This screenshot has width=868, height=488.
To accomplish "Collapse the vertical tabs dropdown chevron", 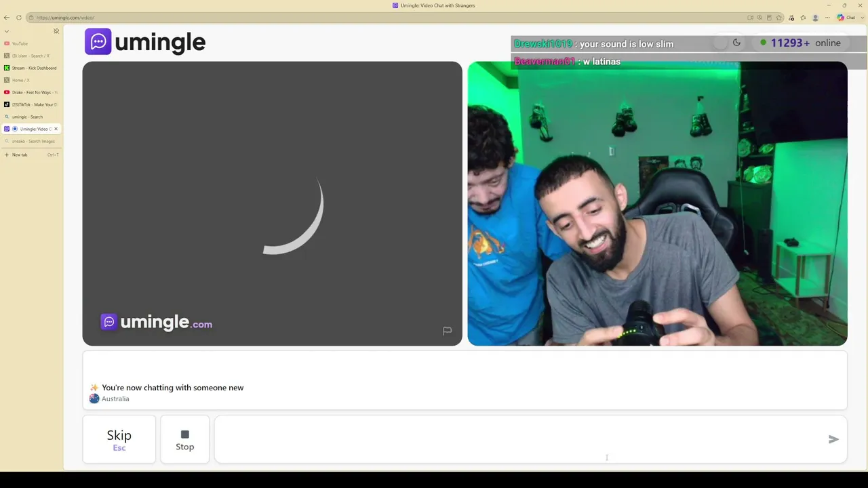I will pyautogui.click(x=7, y=31).
